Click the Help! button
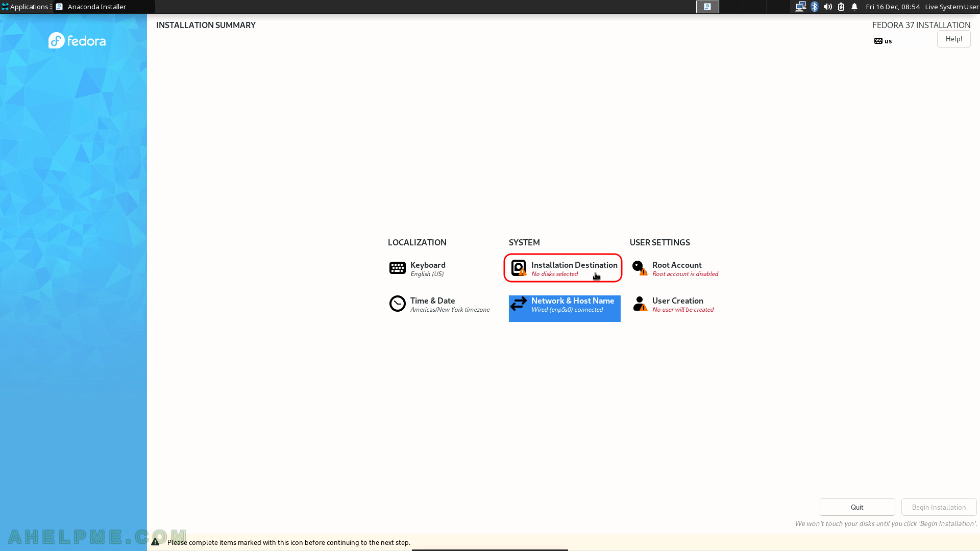Viewport: 980px width, 551px height. (x=953, y=39)
